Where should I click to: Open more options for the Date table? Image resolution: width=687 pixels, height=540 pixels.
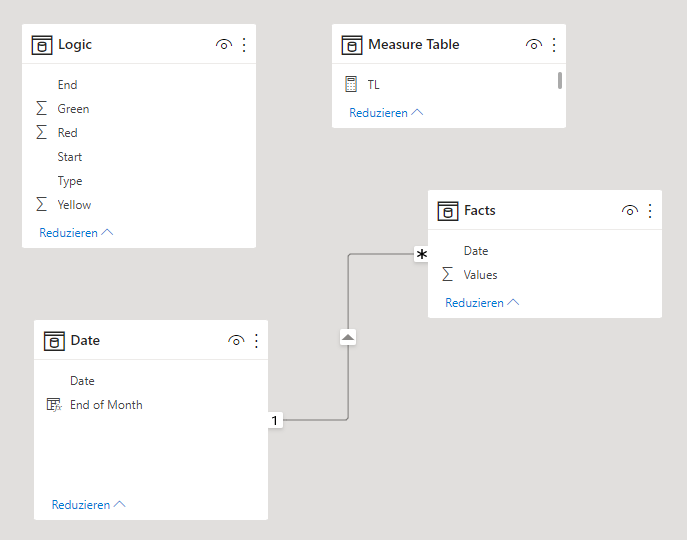(256, 341)
